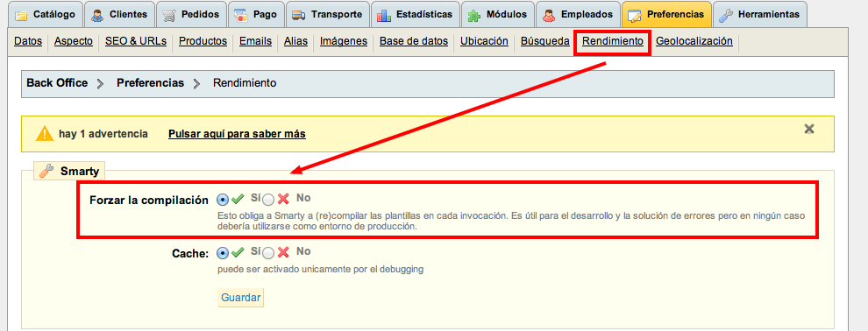Open the Pago tab
Viewport: 868px width, 331px height.
coord(256,14)
